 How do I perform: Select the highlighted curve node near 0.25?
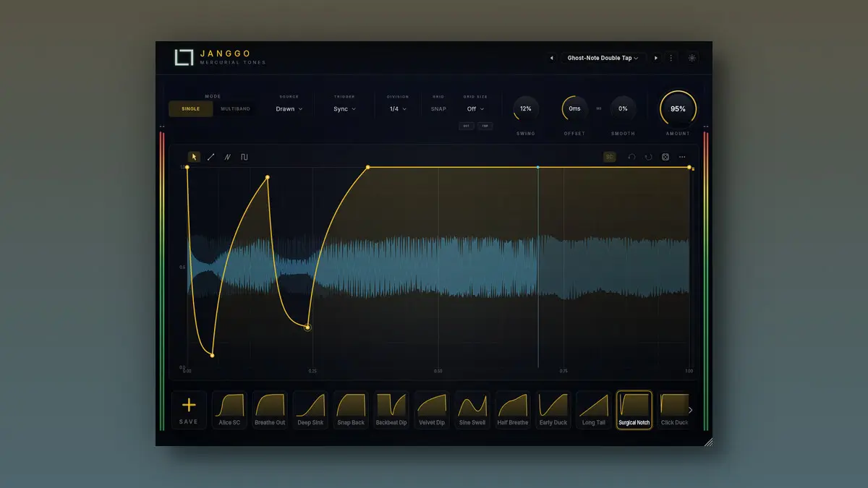click(307, 328)
